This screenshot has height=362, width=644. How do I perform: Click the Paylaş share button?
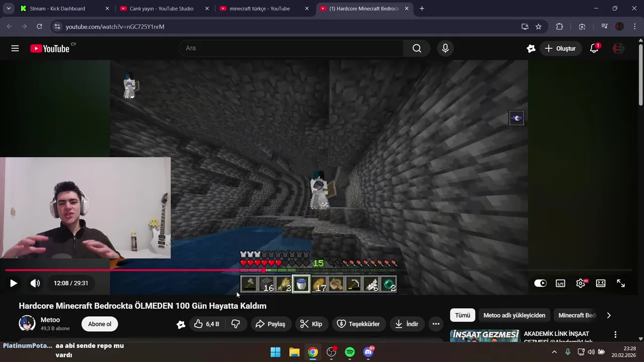tap(270, 324)
